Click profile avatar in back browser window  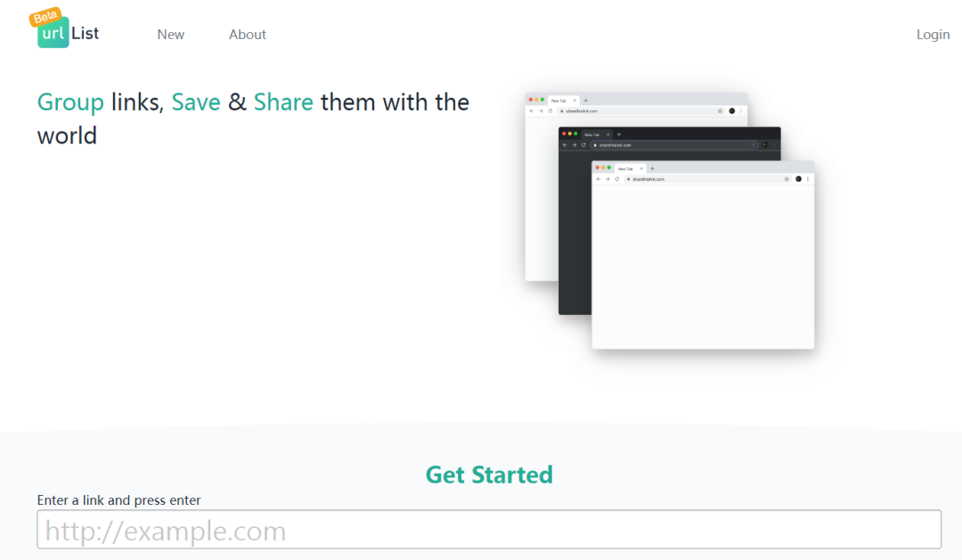[x=732, y=111]
